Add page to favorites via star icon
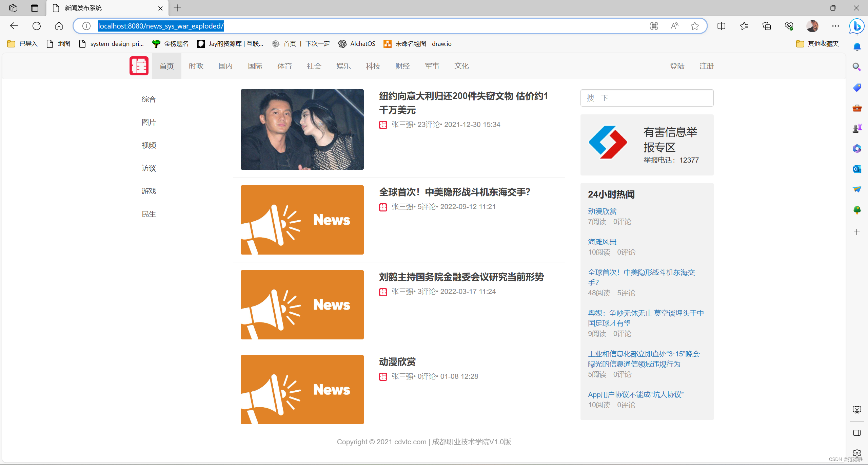Viewport: 868px width, 465px height. tap(694, 26)
